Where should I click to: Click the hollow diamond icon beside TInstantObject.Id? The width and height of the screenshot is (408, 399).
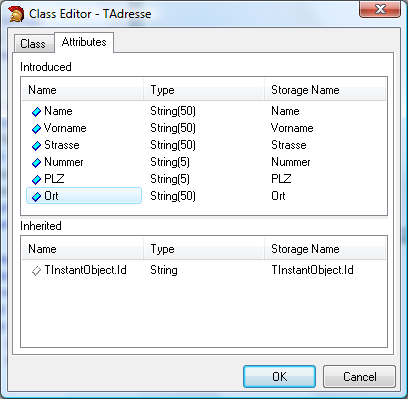point(36,271)
